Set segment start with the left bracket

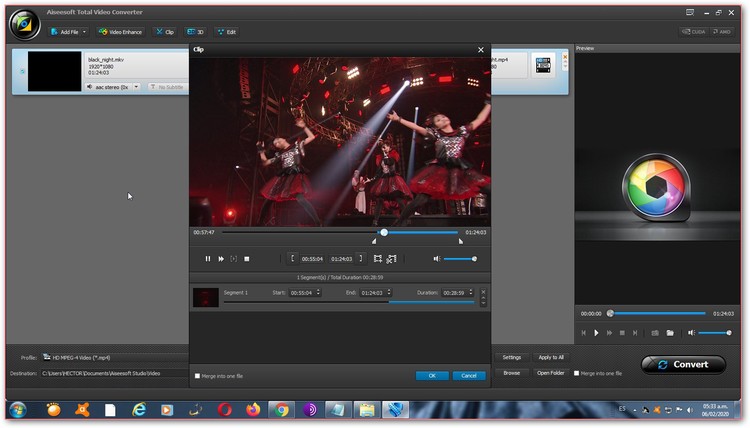click(292, 258)
